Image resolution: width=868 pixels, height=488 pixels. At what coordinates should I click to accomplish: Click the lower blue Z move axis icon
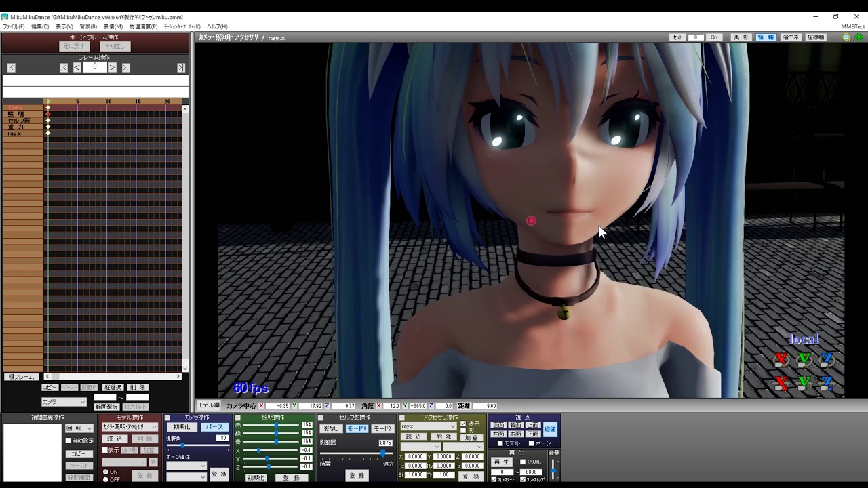[x=827, y=383]
